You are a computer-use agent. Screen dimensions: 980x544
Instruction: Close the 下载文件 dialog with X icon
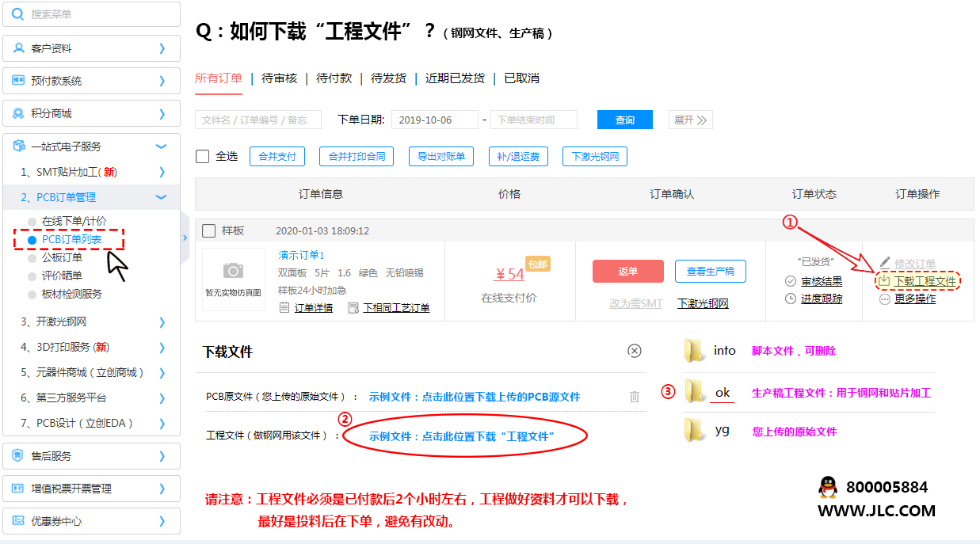tap(634, 351)
